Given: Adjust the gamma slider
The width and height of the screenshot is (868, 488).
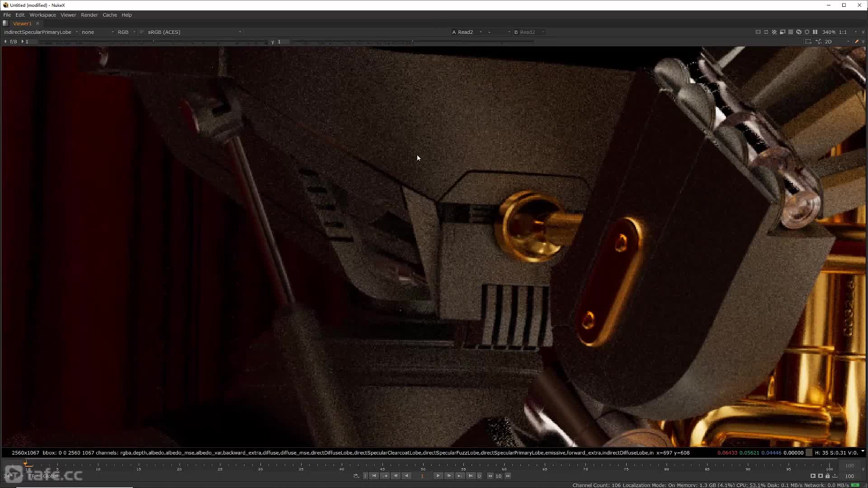Looking at the screenshot, I should tap(412, 42).
